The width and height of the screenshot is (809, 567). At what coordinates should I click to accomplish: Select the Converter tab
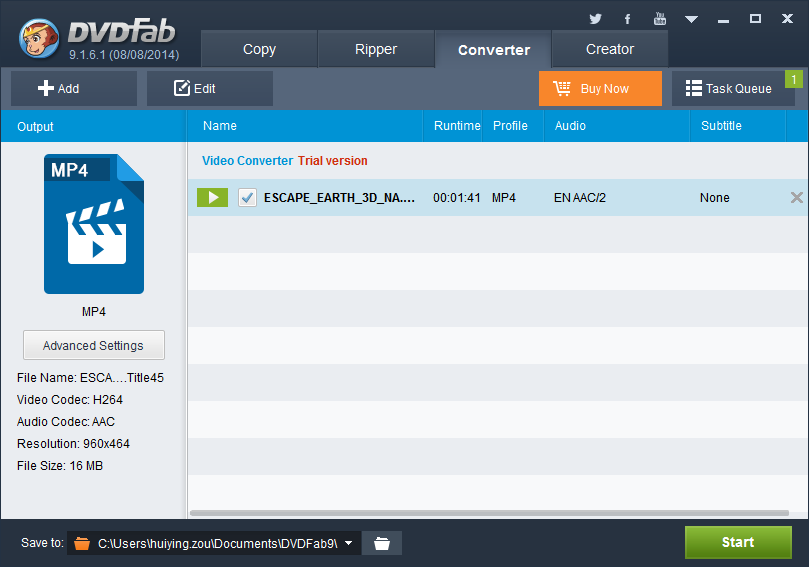pos(493,50)
